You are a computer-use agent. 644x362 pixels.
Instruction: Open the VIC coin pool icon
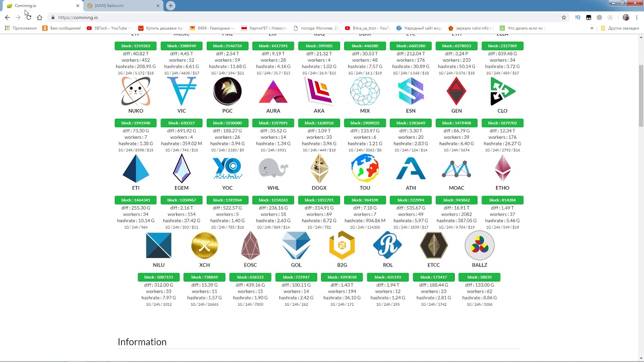click(x=182, y=92)
